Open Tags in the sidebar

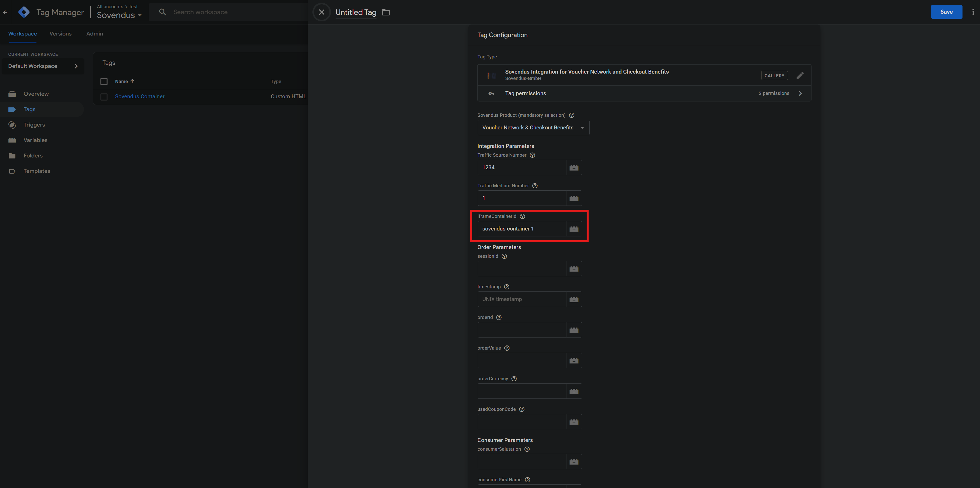(x=29, y=110)
